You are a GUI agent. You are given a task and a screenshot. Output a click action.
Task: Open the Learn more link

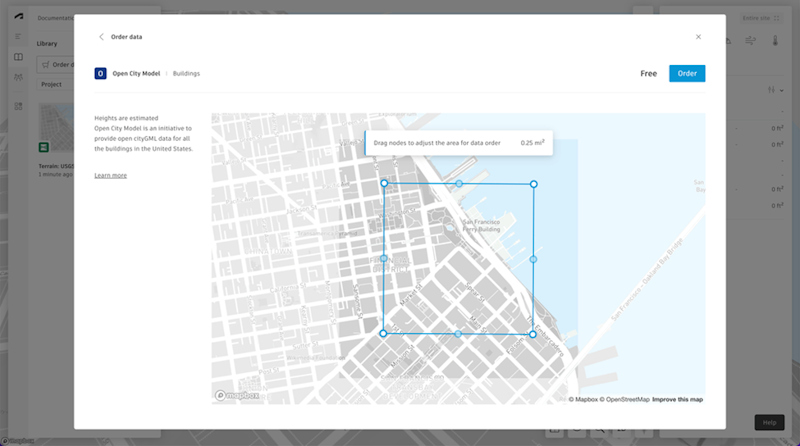tap(111, 176)
